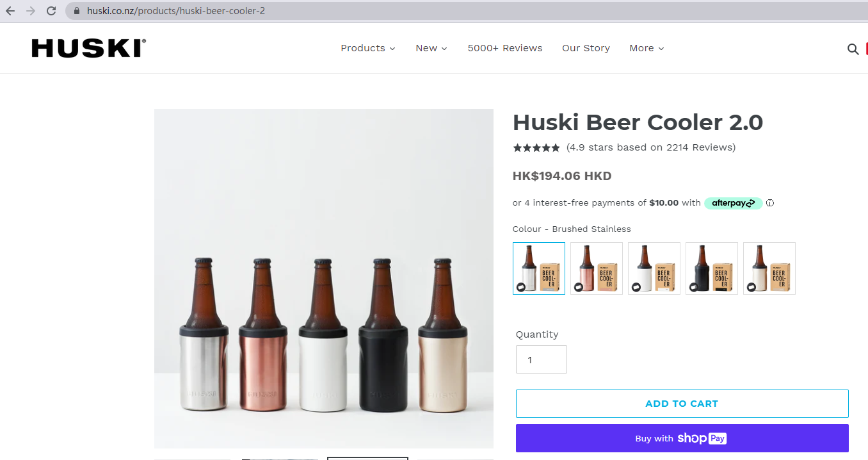
Task: Select the rose gold colour variant thumbnail
Action: [x=596, y=268]
